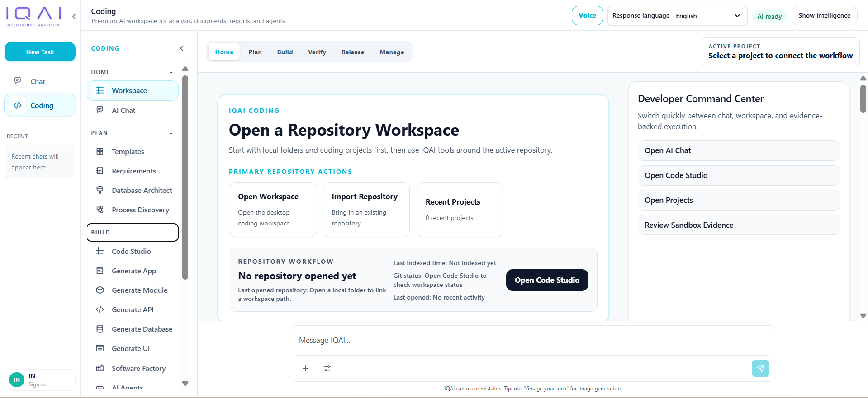Switch to the Release tab
This screenshot has width=868, height=398.
353,52
